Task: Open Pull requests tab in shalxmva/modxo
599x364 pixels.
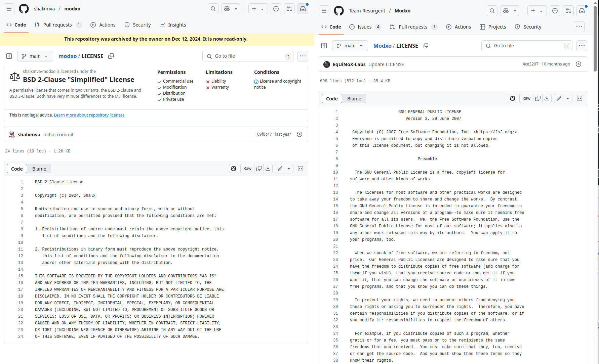Action: [58, 25]
